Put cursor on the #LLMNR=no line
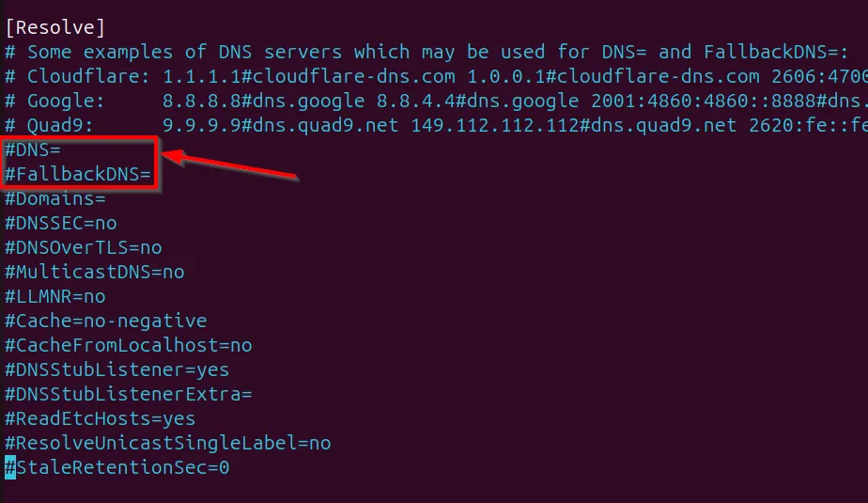Screen dimensions: 868x503 pyautogui.click(x=55, y=296)
